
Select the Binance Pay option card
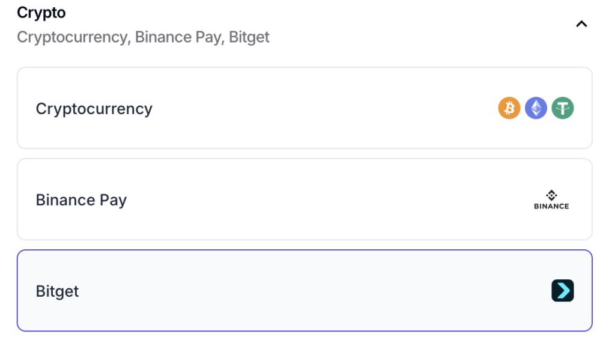pyautogui.click(x=304, y=199)
